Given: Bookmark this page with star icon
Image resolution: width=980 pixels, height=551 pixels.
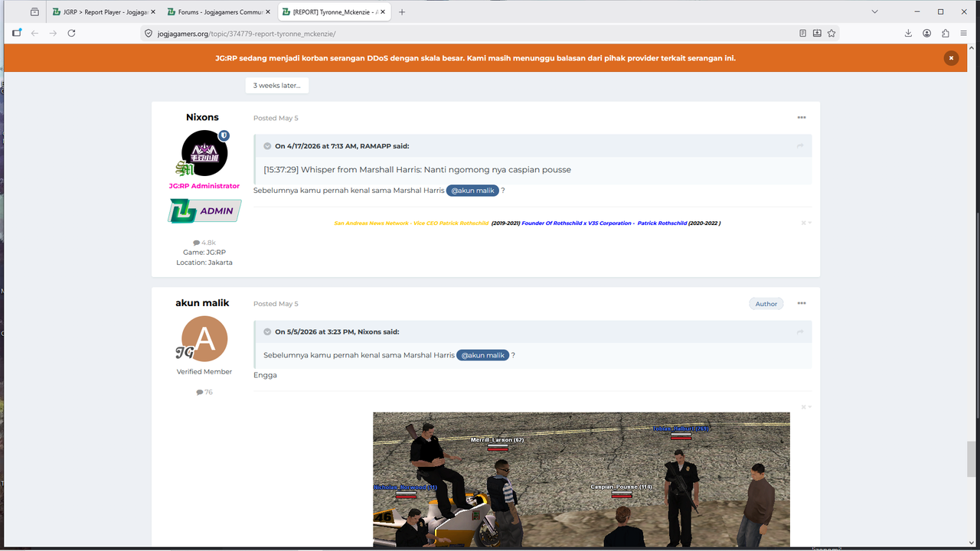Looking at the screenshot, I should pyautogui.click(x=831, y=33).
